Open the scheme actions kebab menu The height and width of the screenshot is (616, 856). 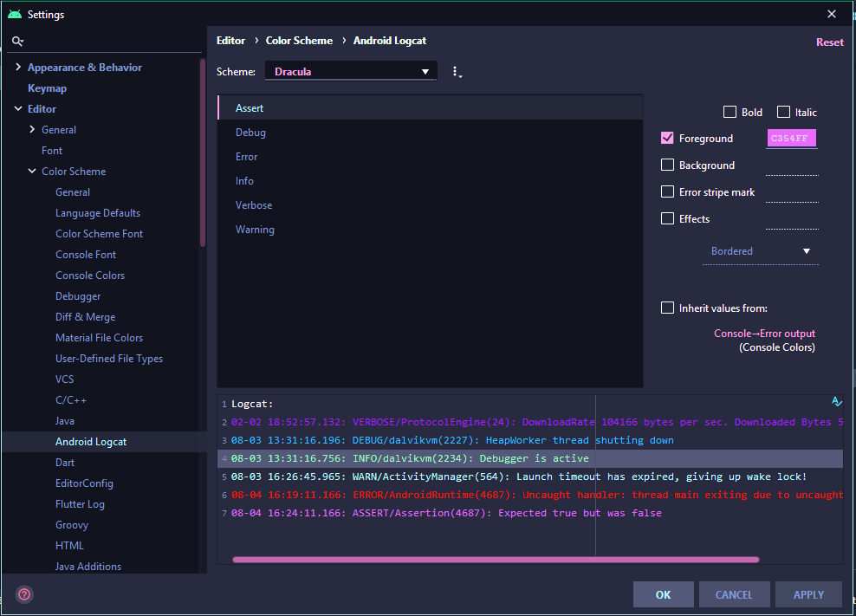[x=457, y=72]
